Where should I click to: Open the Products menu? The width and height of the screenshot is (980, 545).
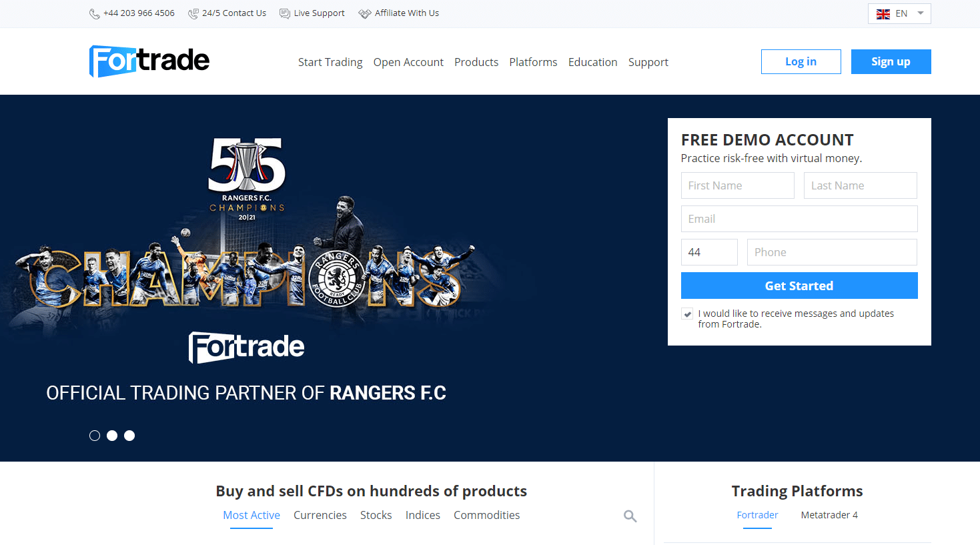pos(476,62)
